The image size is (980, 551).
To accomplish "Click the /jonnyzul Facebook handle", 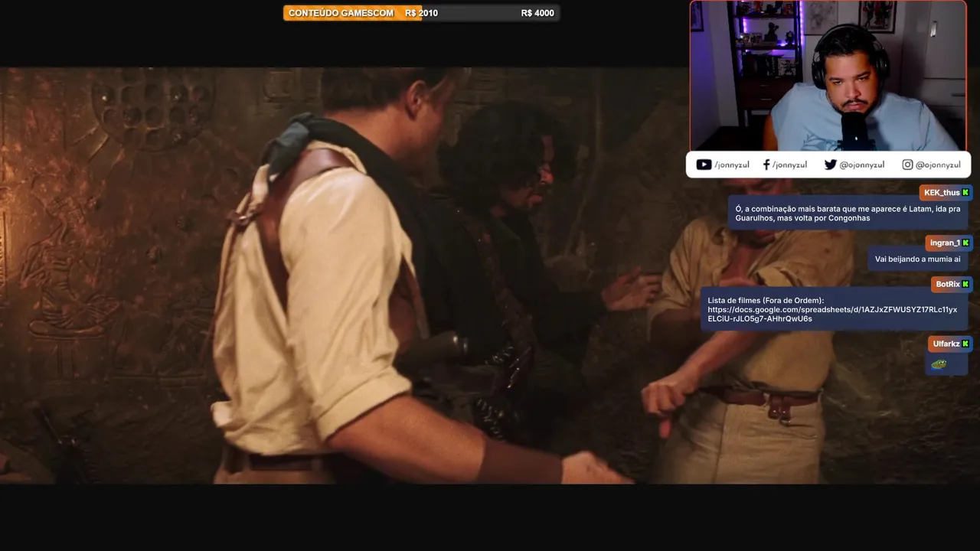I will pos(789,165).
